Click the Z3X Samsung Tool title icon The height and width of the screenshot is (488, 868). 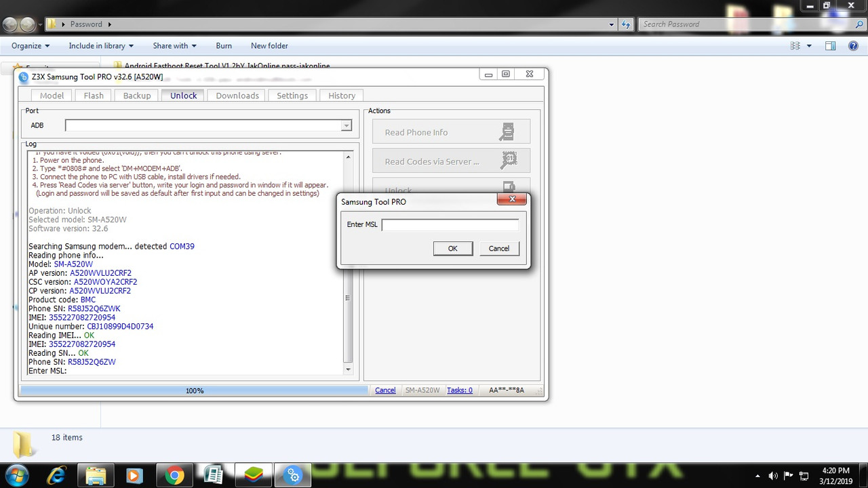coord(24,77)
